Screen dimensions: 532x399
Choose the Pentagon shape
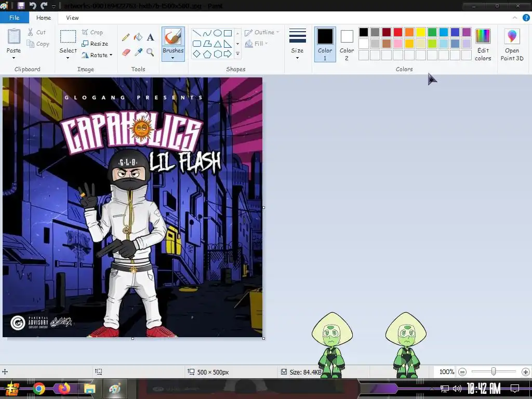[207, 54]
